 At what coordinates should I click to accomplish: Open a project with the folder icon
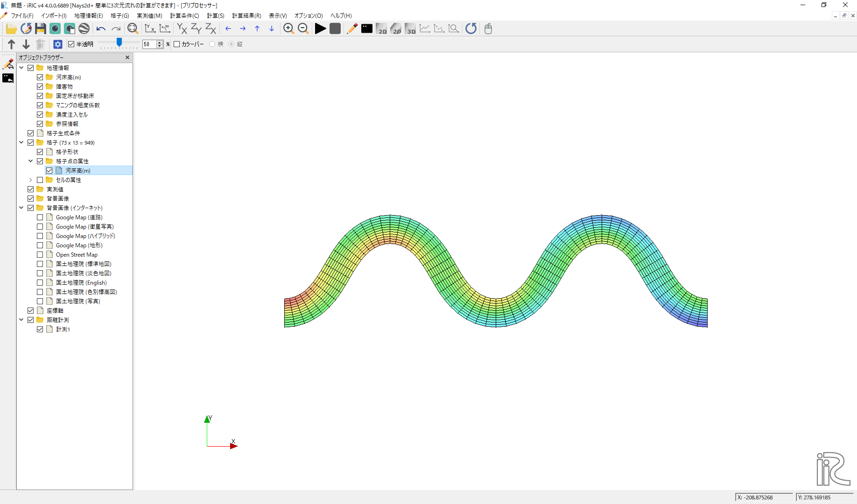(11, 29)
